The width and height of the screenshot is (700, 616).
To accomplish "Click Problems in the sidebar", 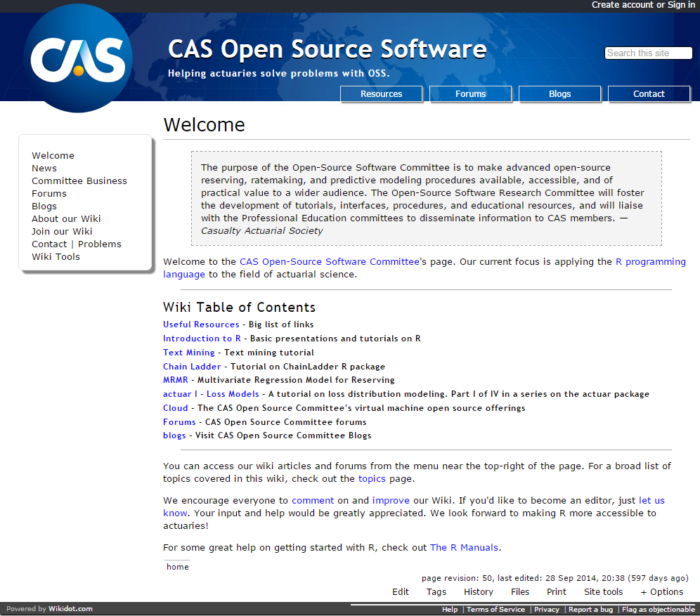I will (x=100, y=244).
